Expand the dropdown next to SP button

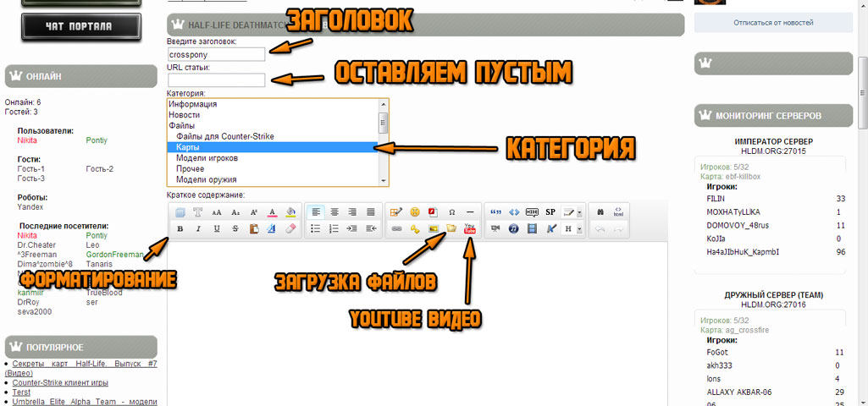coord(579,212)
